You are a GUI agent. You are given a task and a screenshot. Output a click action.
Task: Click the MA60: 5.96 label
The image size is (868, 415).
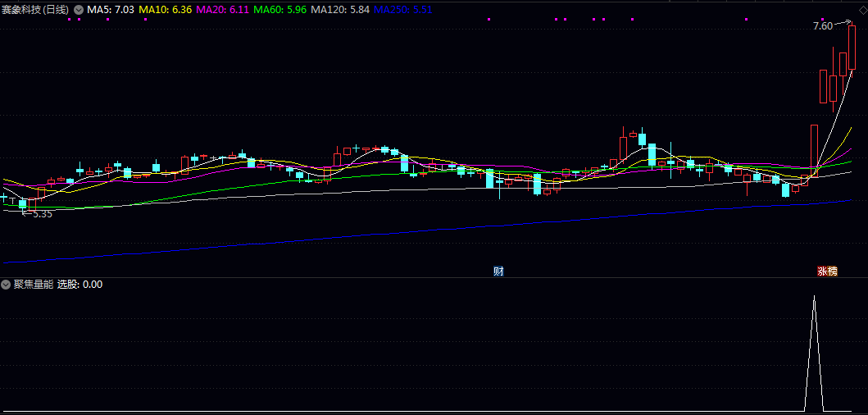279,9
